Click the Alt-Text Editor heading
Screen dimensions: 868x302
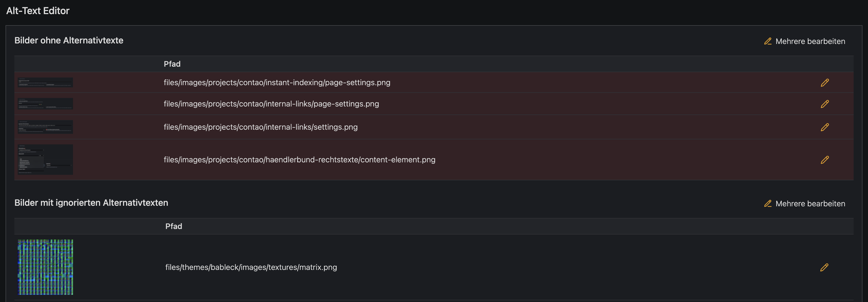coord(38,11)
